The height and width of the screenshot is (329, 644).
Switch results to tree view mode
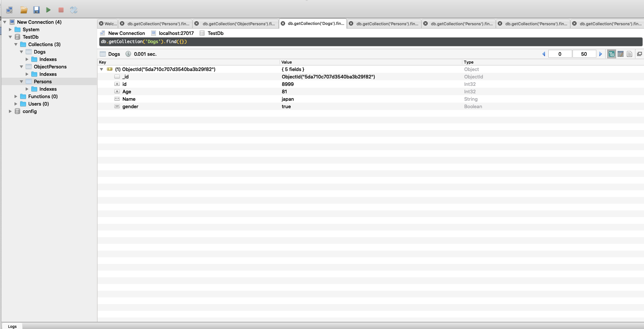click(611, 54)
